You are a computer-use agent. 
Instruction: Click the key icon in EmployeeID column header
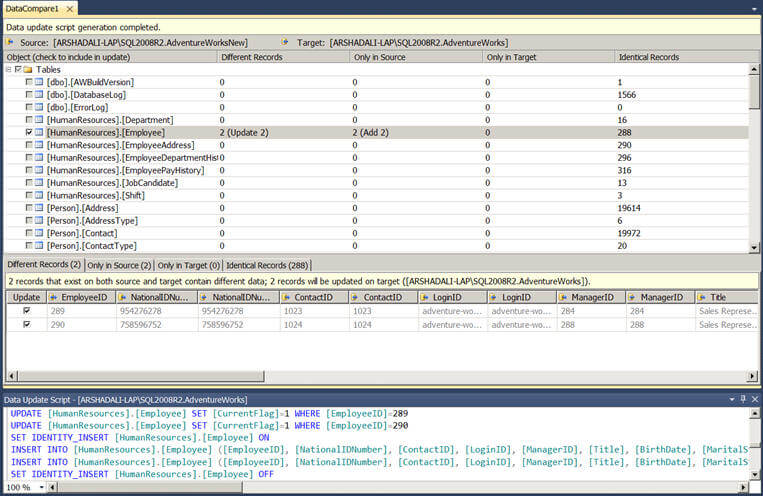[x=54, y=297]
